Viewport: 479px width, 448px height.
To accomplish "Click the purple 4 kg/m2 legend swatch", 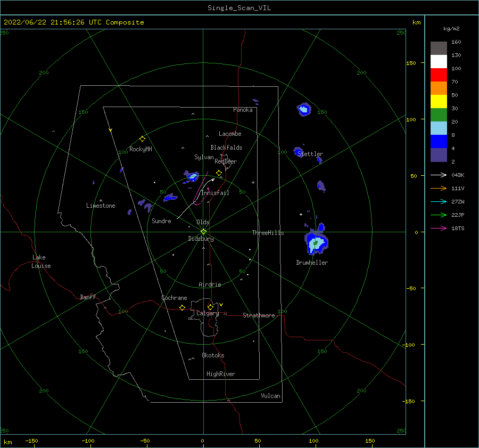I will pyautogui.click(x=439, y=154).
